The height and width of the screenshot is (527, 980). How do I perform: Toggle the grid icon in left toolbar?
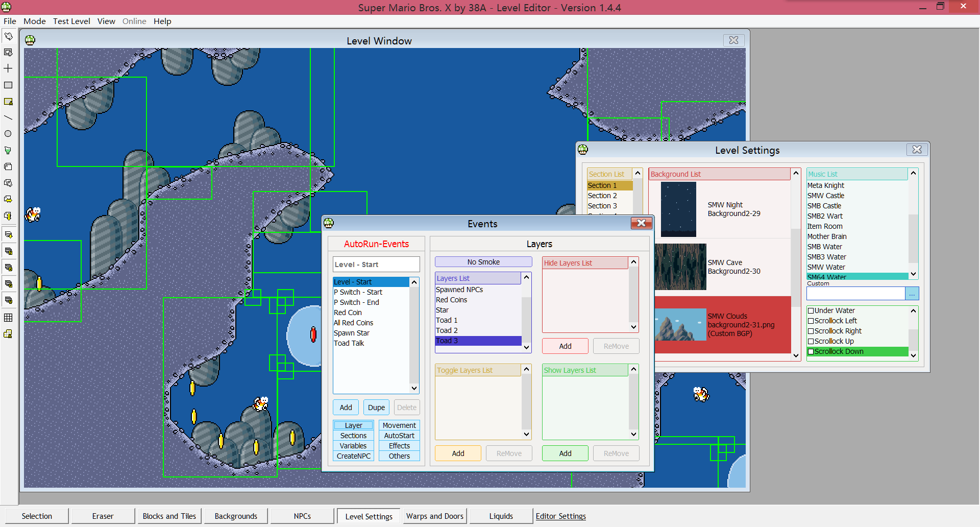click(8, 318)
